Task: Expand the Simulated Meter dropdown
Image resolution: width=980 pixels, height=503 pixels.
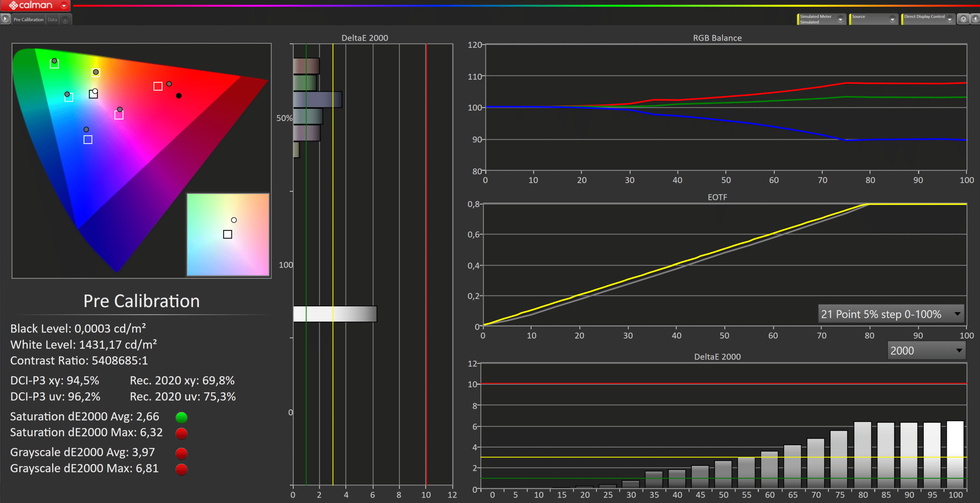Action: point(840,19)
